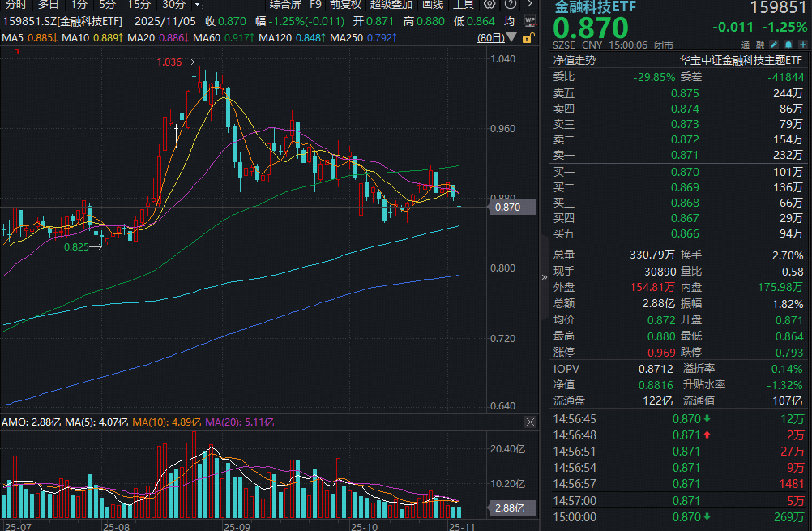The height and width of the screenshot is (531, 812).
Task: Open the 净值走势 NAV trend link
Action: pos(574,60)
